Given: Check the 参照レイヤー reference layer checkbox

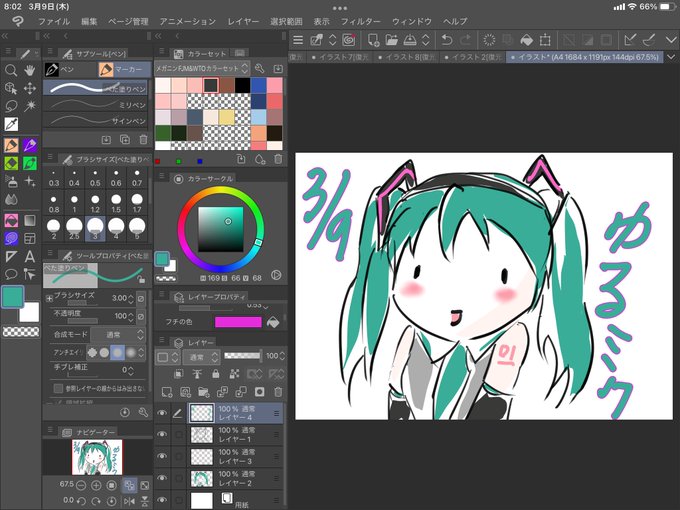Looking at the screenshot, I should coord(58,388).
